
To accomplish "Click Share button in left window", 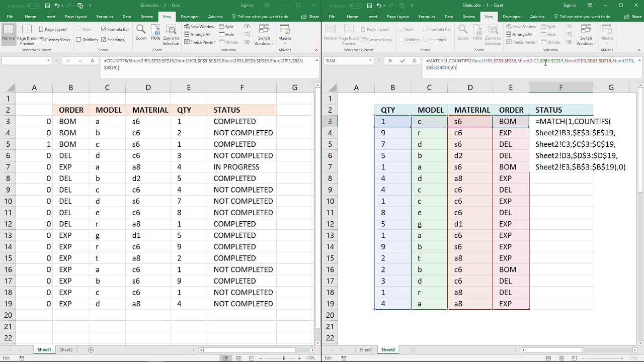I will 311,17.
